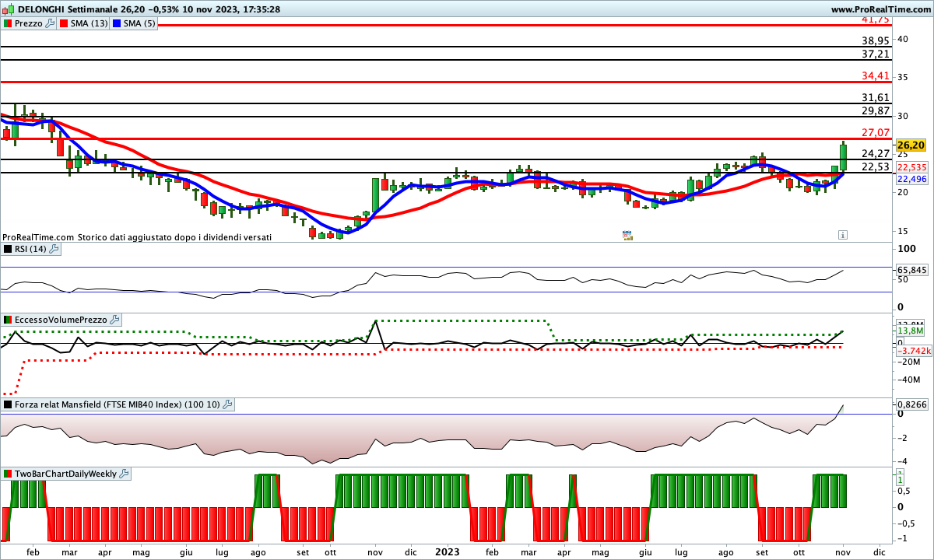
Task: Open Forza relat Mansfield settings wrench
Action: tap(228, 404)
